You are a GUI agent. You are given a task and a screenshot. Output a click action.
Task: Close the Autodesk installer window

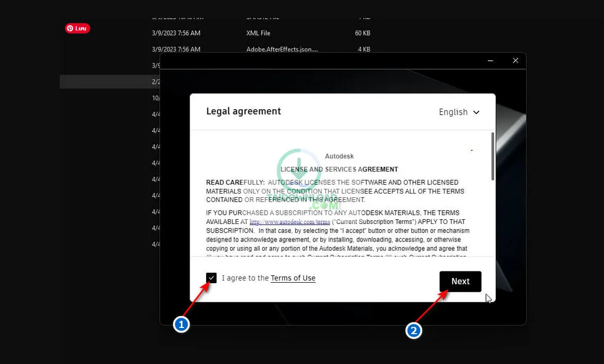click(515, 61)
